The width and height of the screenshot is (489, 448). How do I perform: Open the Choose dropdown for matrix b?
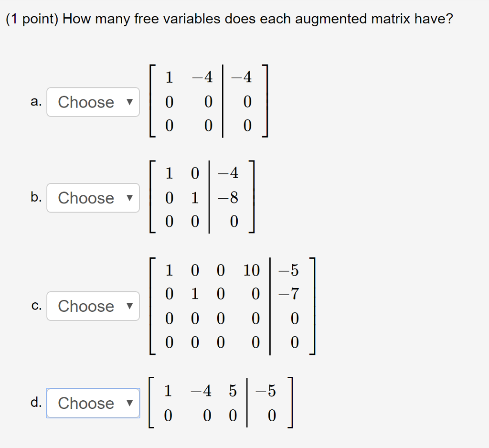coord(93,198)
